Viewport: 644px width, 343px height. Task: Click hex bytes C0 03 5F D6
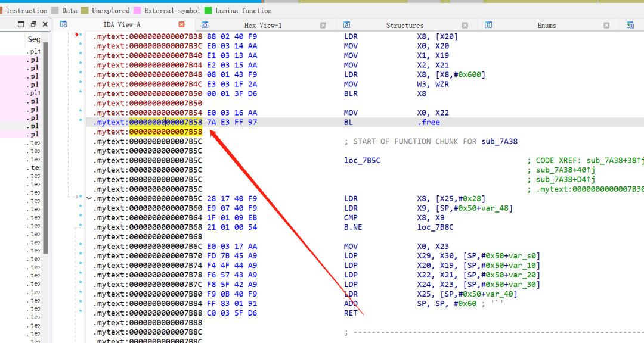point(232,313)
